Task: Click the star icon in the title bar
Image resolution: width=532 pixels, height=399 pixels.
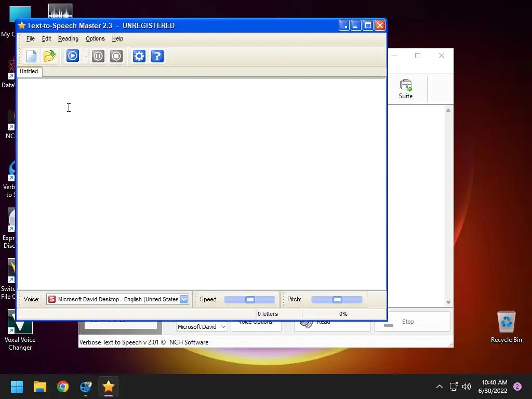Action: click(x=22, y=26)
